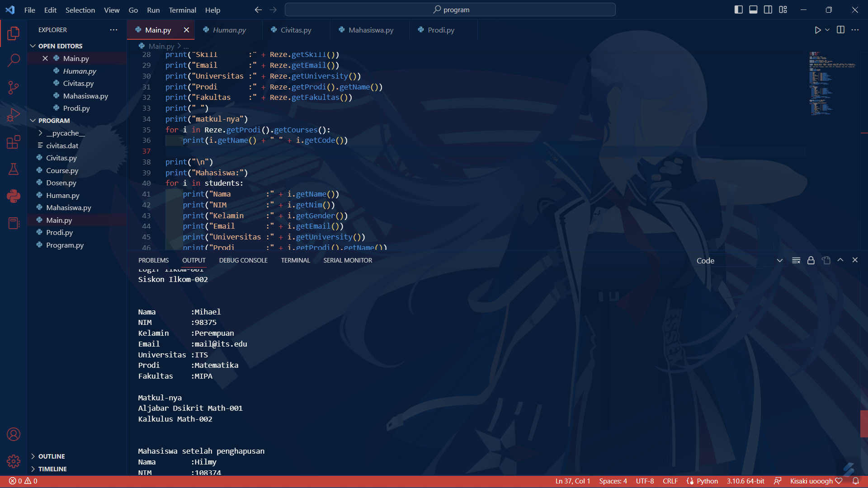The height and width of the screenshot is (488, 868).
Task: Open the Run and Debug view
Action: (14, 114)
